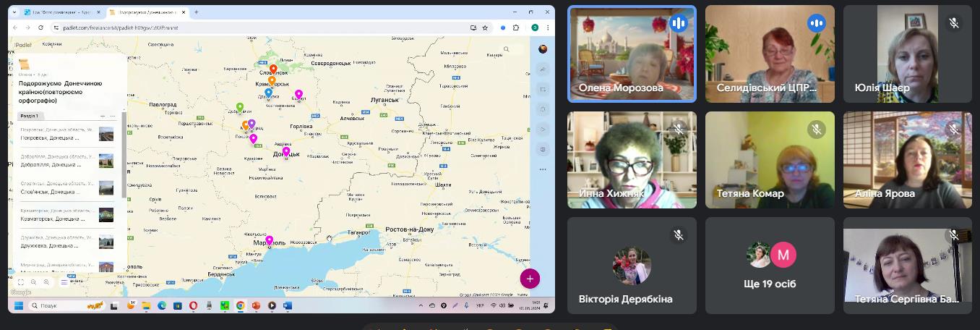Open the Слов'янськ, Донецька post row
This screenshot has width=980, height=330.
click(67, 187)
